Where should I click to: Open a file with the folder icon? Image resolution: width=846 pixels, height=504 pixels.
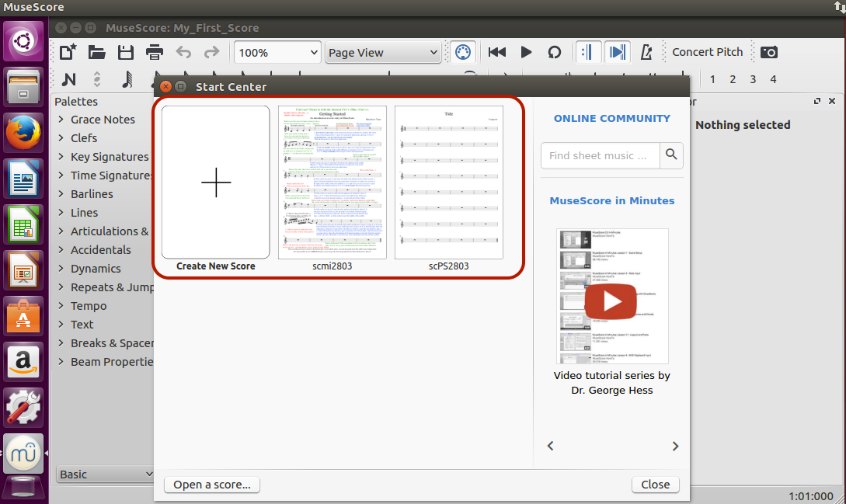coord(96,52)
